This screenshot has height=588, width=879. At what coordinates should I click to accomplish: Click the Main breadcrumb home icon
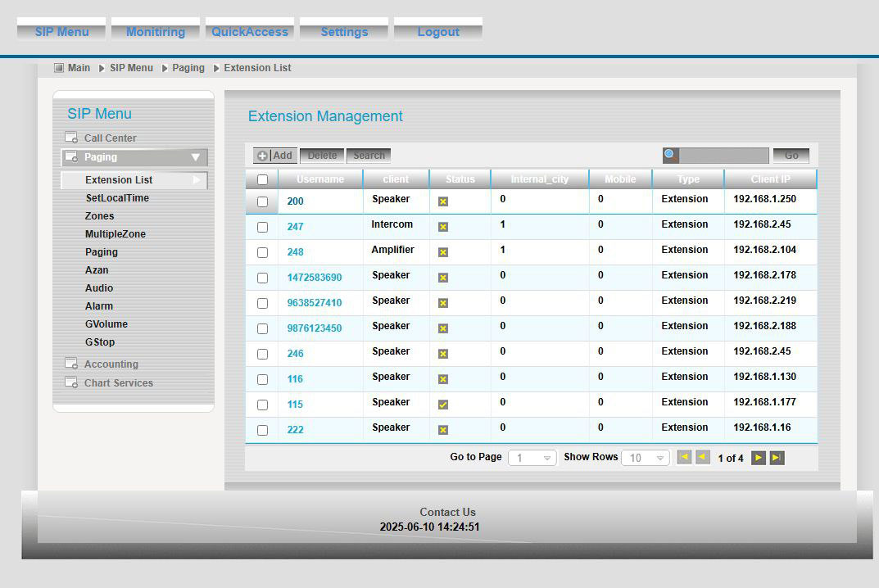(59, 68)
